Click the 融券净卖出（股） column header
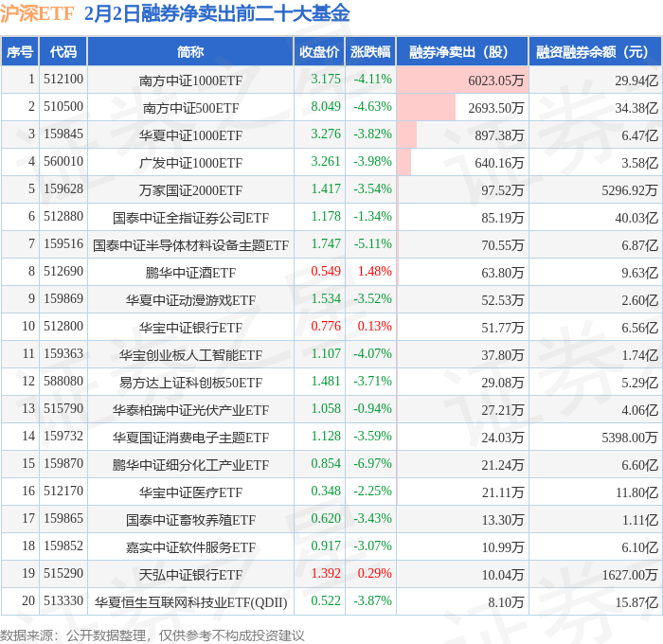This screenshot has height=644, width=663. point(462,52)
